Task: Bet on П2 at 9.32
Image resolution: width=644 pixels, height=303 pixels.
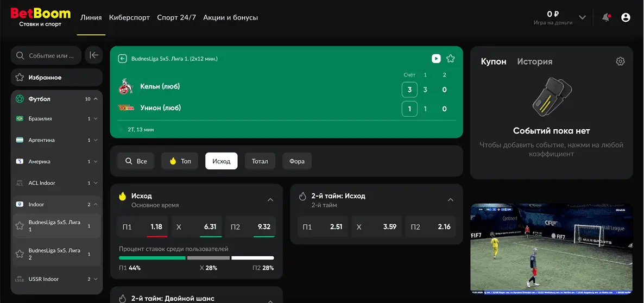Action: (250, 226)
